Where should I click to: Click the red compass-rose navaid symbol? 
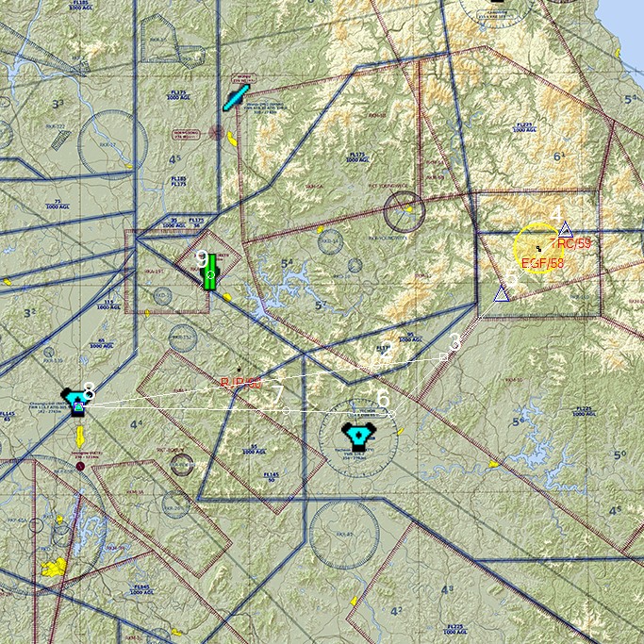pos(216,132)
